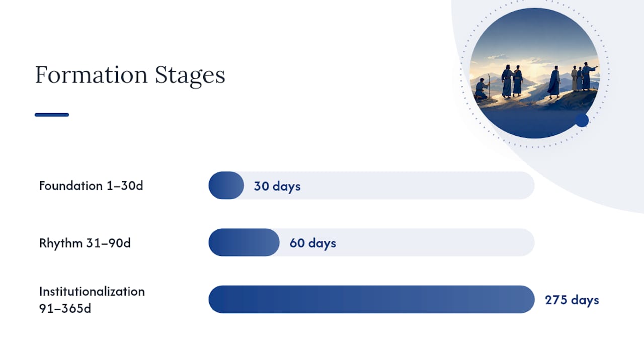The height and width of the screenshot is (362, 644).
Task: Click the pointing figure in the illustration
Action: click(588, 76)
